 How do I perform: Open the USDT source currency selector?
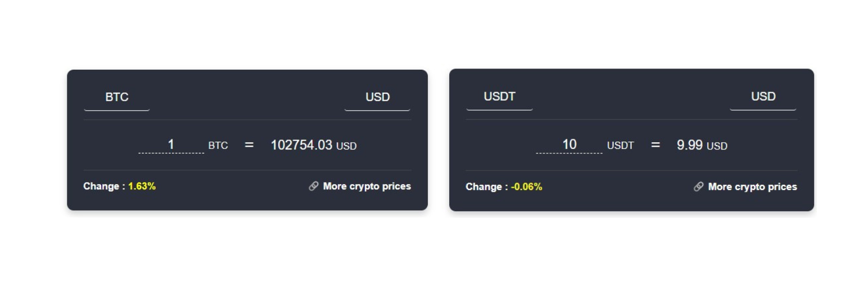500,97
